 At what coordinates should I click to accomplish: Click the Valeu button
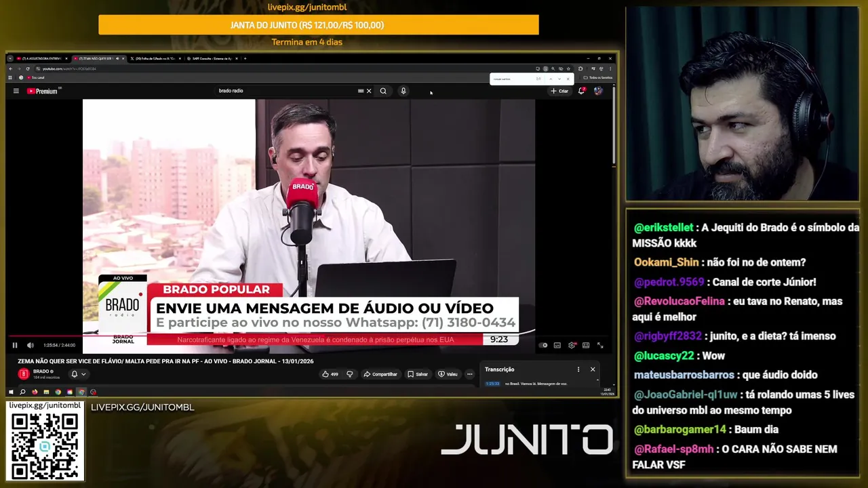pyautogui.click(x=448, y=374)
